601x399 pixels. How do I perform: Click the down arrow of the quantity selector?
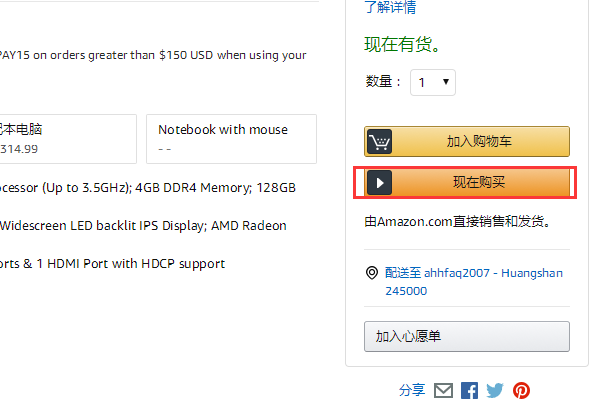pyautogui.click(x=446, y=82)
